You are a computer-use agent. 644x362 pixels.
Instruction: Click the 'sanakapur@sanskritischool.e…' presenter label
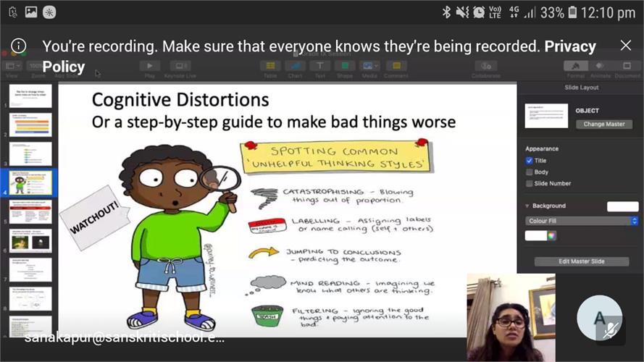pyautogui.click(x=124, y=337)
